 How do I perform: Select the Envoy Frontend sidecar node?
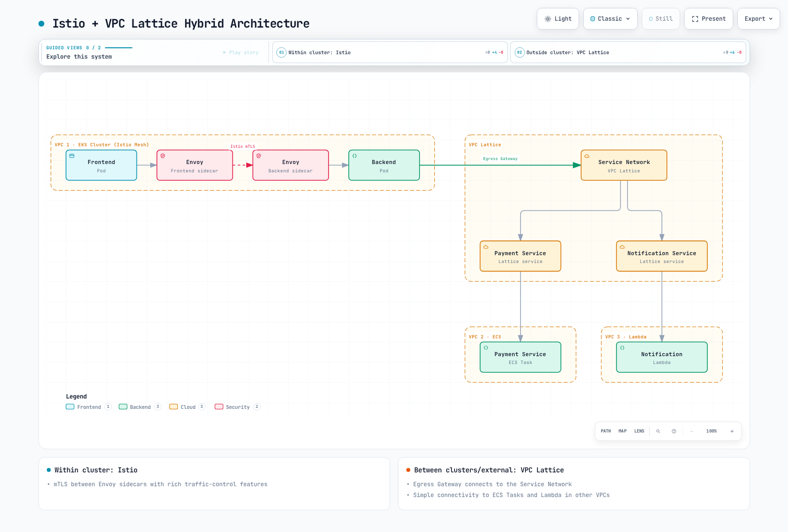[195, 166]
